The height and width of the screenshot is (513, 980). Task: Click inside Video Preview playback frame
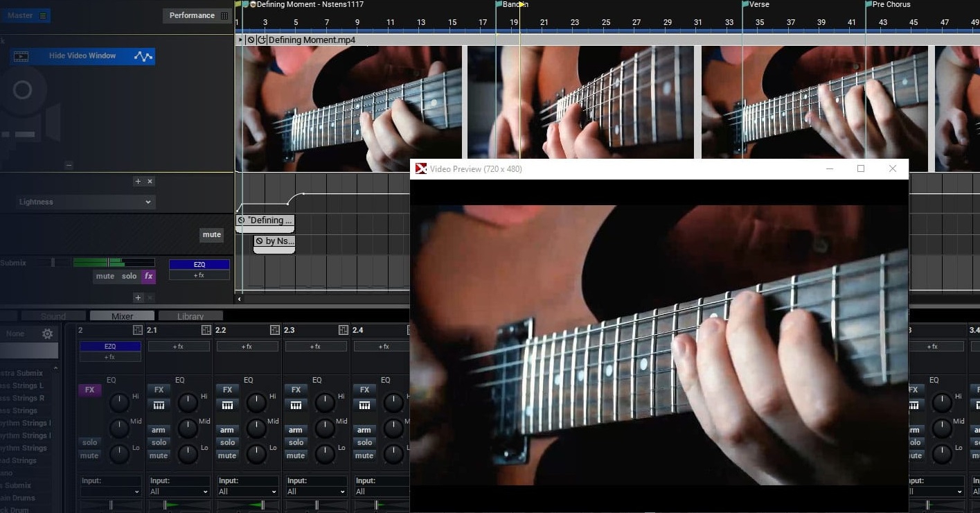[x=659, y=345]
